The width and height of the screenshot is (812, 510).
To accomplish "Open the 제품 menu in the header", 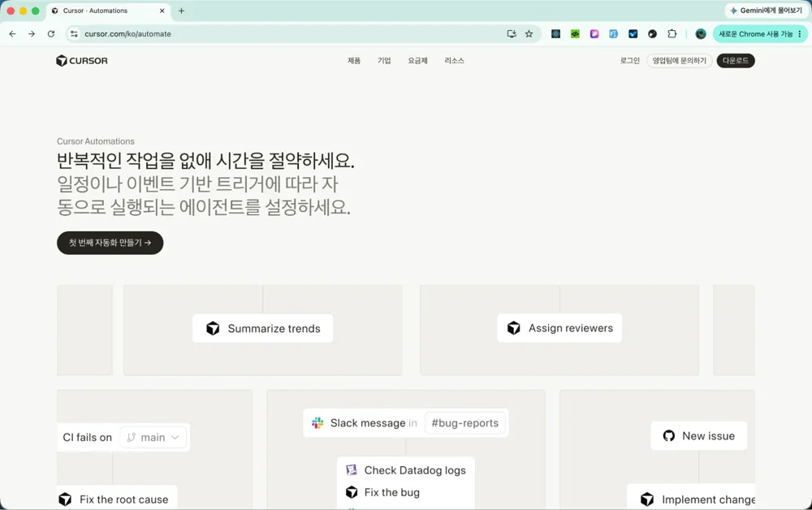I will [354, 61].
